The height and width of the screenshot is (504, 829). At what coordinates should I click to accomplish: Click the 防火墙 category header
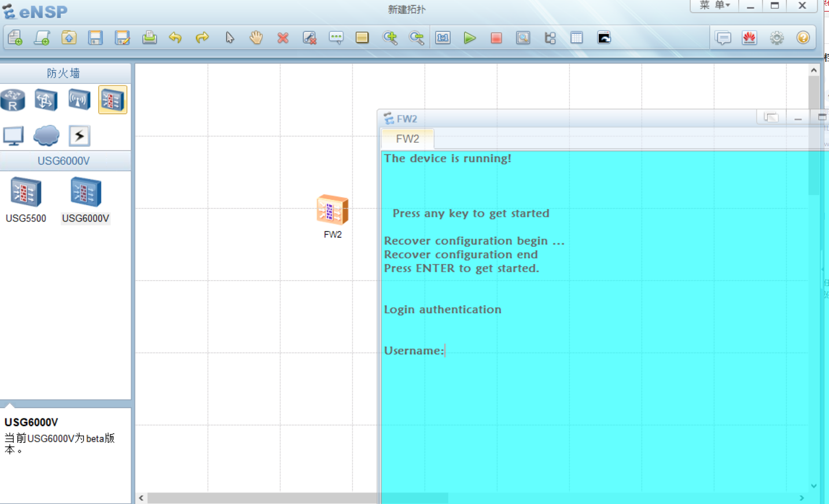click(64, 73)
